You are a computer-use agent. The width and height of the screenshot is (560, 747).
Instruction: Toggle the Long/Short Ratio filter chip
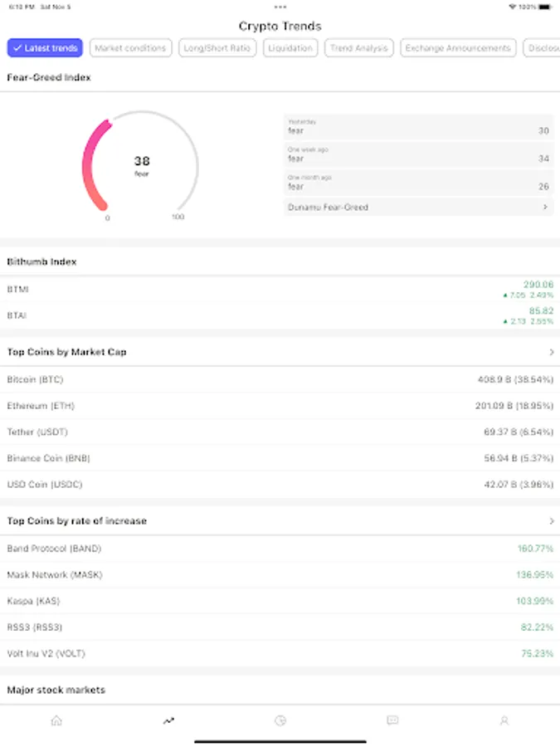click(217, 48)
